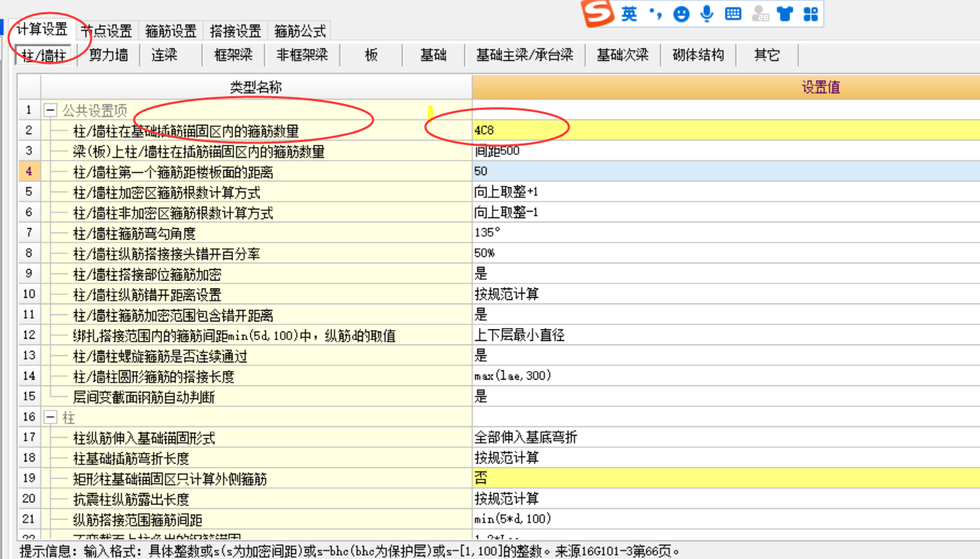
Task: Select row 柱基础插筋弯折长度
Action: click(131, 459)
